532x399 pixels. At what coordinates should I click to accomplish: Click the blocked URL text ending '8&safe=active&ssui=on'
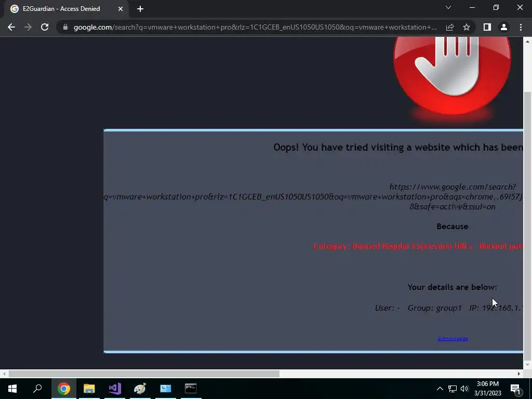[x=453, y=207]
